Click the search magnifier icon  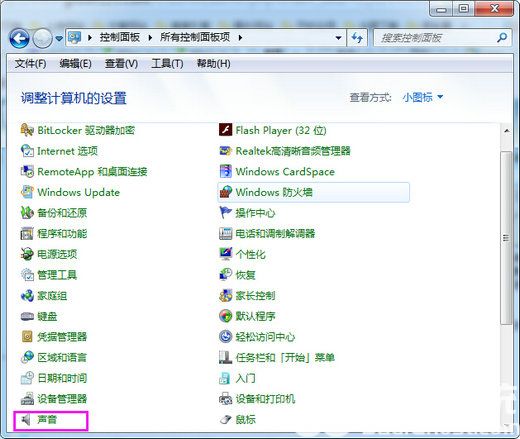(x=502, y=38)
